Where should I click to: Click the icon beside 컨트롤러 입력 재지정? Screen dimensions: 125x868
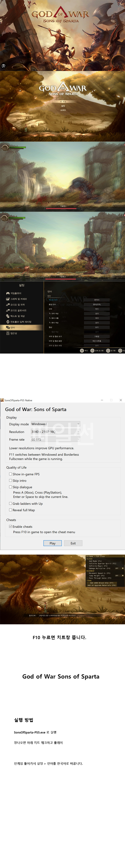8,322
